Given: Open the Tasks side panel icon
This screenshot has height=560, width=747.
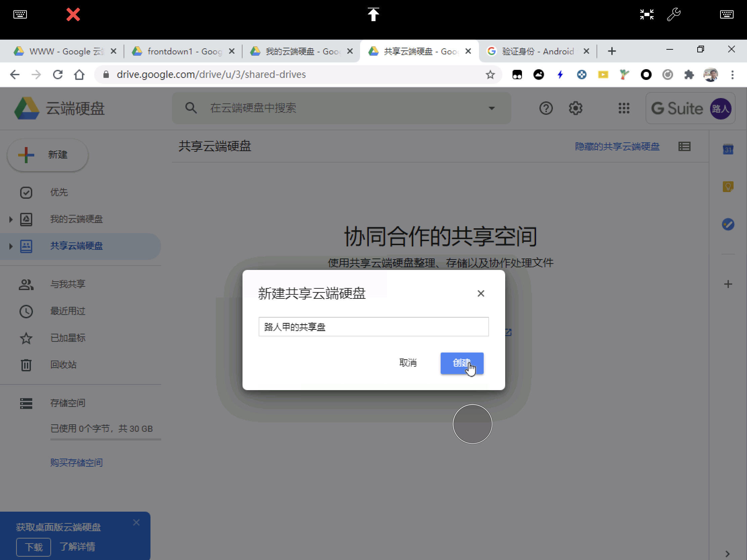Looking at the screenshot, I should point(728,224).
